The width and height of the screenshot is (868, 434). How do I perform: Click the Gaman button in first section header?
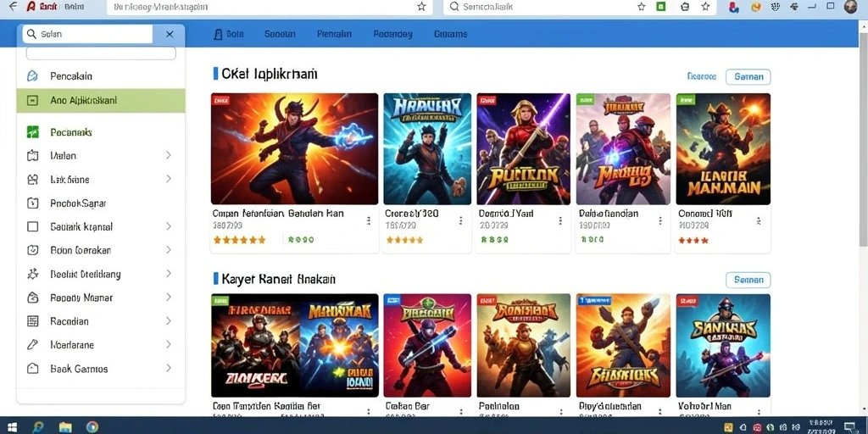(x=748, y=77)
